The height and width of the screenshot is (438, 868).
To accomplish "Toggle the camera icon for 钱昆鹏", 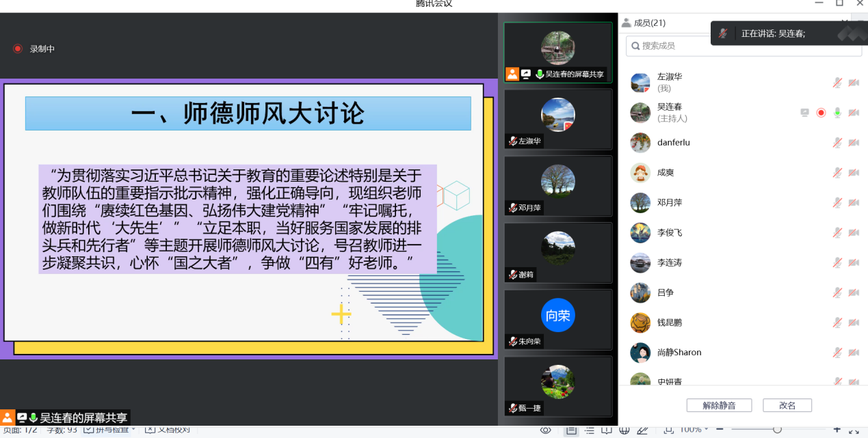I will [854, 323].
